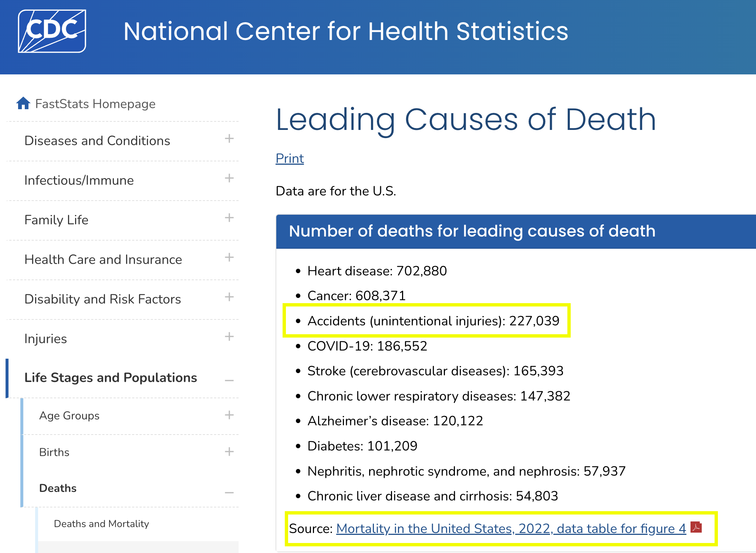Click the PDF icon beside source link
The image size is (756, 553).
696,527
